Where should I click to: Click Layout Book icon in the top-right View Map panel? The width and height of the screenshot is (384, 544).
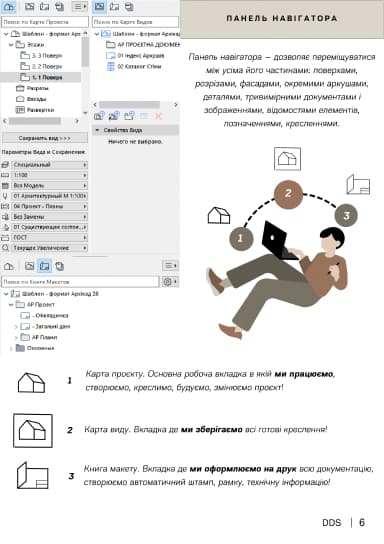pyautogui.click(x=114, y=7)
